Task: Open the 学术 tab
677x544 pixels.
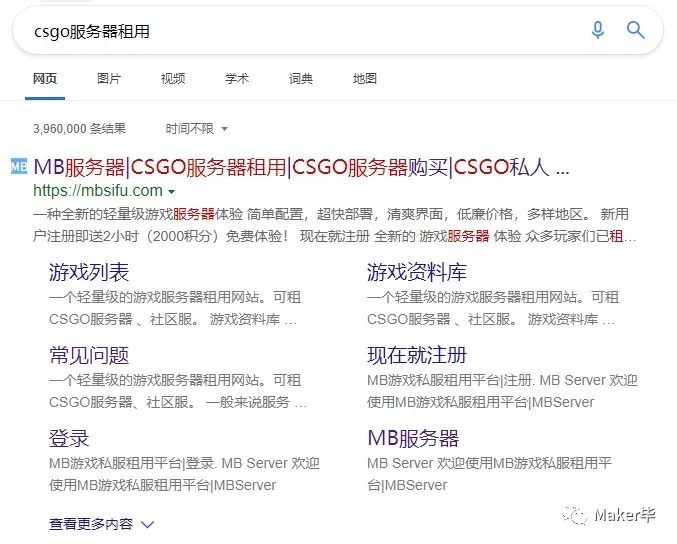Action: [237, 79]
